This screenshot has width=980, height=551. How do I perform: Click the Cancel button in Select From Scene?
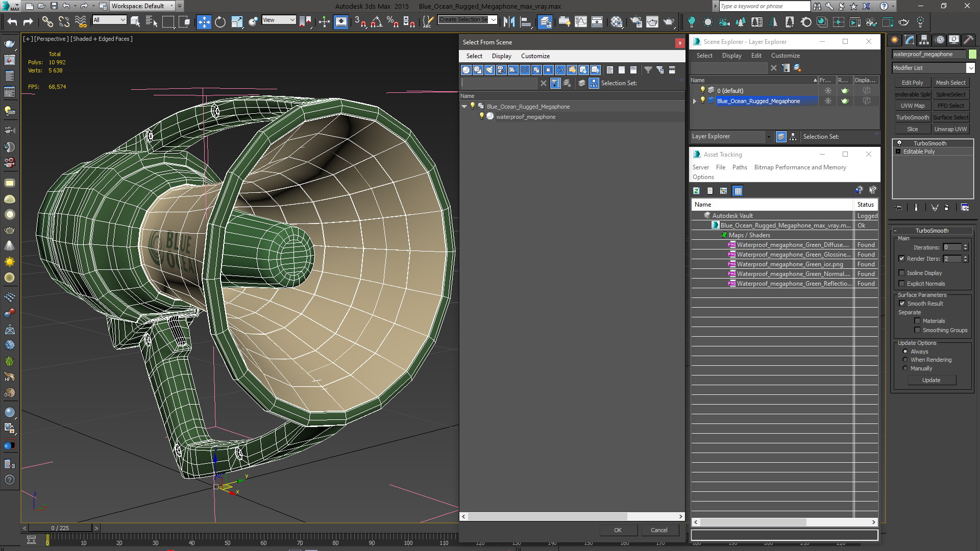point(659,530)
